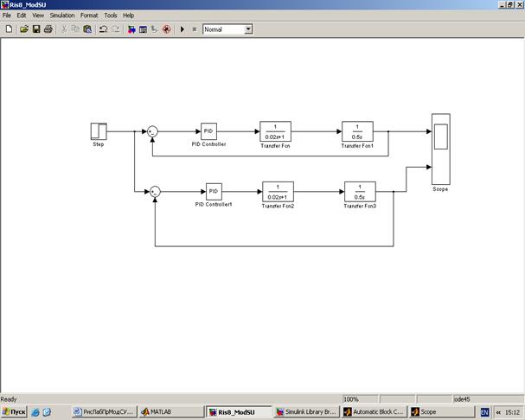Screen dimensions: 525x420
Task: Select the Transfer Fcn3 block
Action: 360,190
